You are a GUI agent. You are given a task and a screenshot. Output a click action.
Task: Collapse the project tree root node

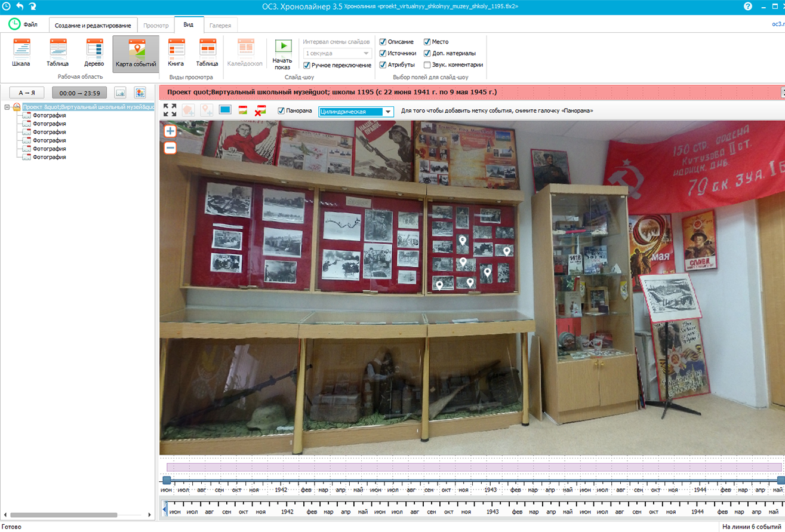coord(7,107)
